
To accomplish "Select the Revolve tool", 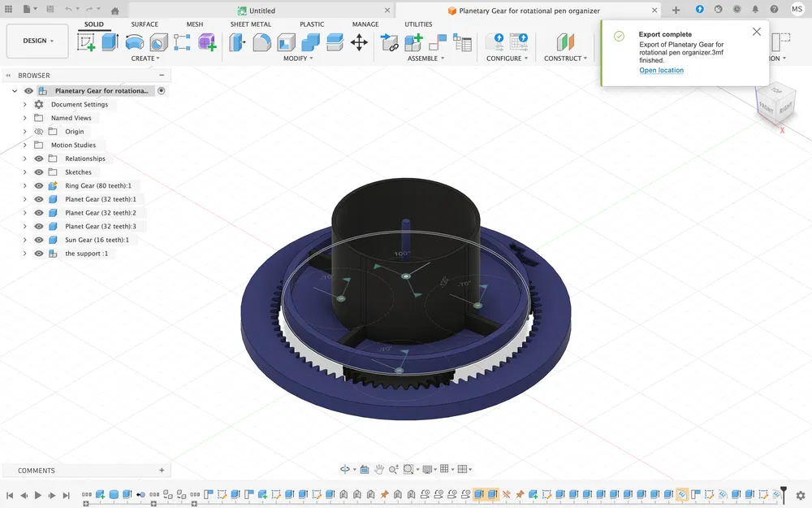I will [x=135, y=42].
